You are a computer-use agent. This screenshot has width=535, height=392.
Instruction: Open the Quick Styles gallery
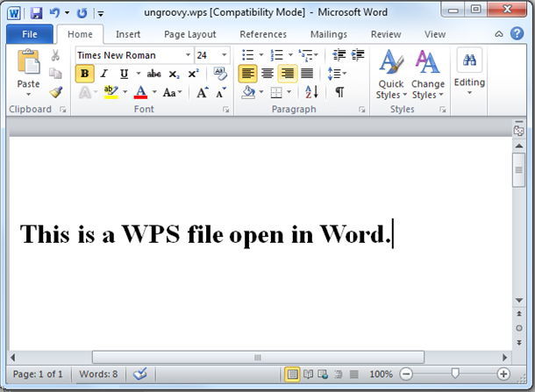(391, 74)
